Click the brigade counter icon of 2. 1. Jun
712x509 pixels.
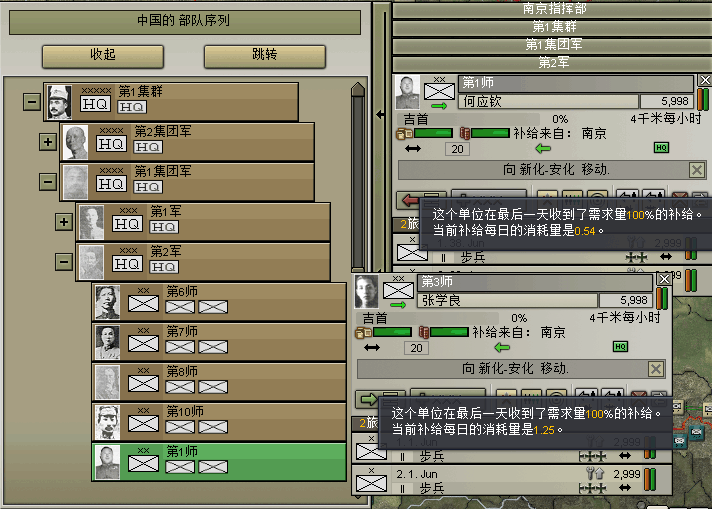371,483
